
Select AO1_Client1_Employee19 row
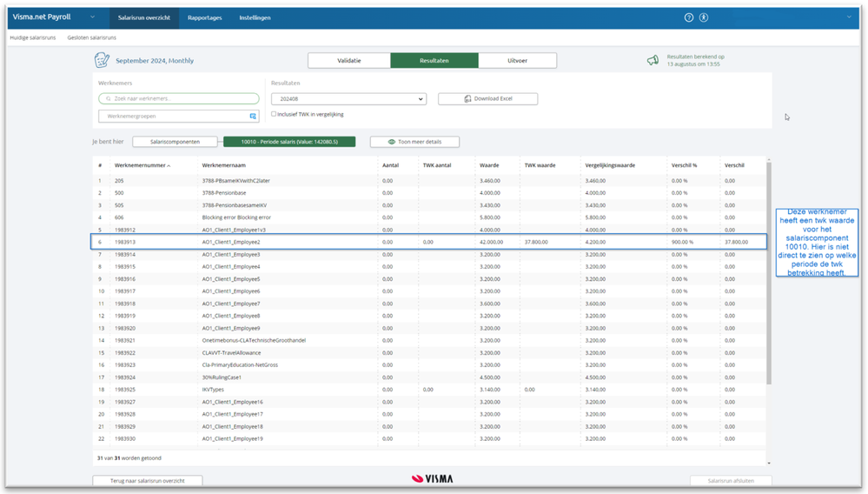click(429, 438)
